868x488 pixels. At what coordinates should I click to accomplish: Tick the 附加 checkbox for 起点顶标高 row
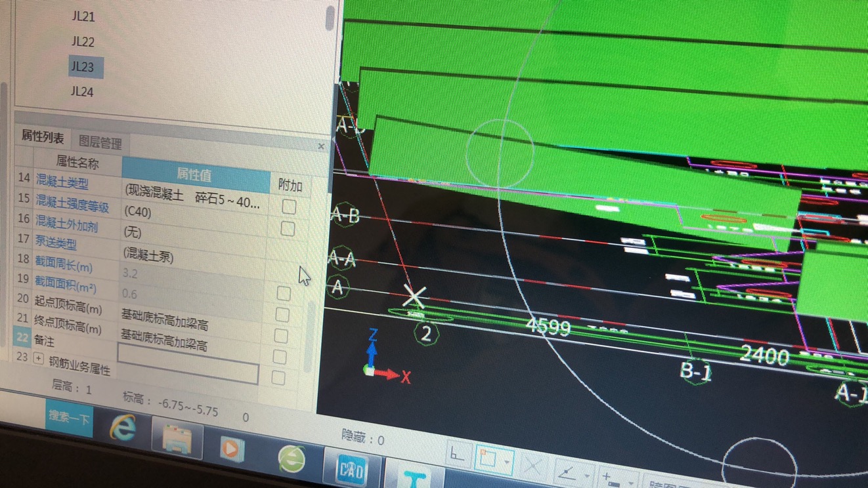click(281, 336)
